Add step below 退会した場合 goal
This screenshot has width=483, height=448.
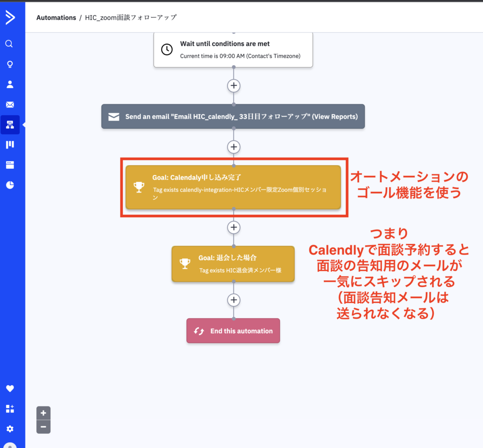pos(234,300)
